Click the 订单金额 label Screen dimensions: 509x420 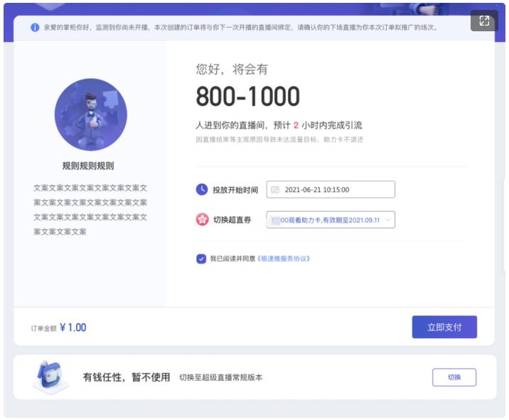coord(43,328)
